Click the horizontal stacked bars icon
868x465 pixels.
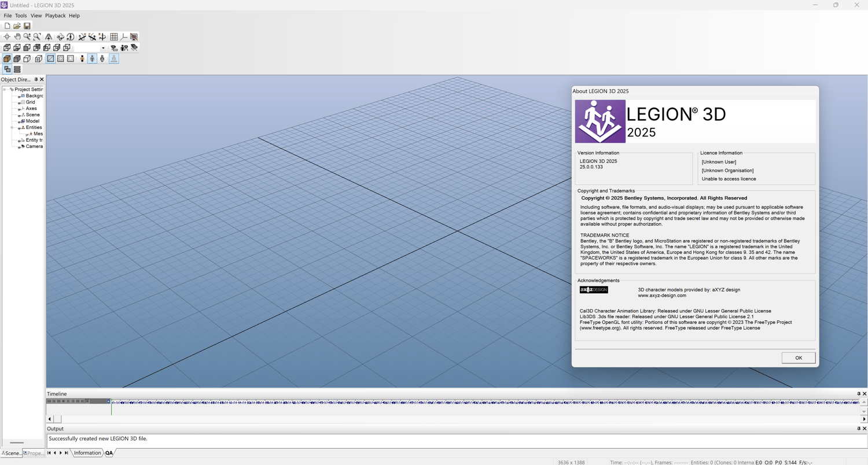(x=17, y=69)
